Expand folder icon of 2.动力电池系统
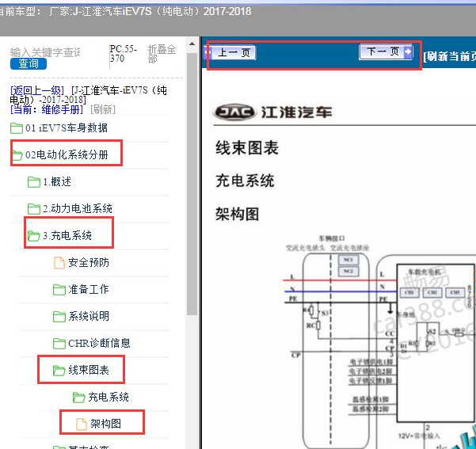The height and width of the screenshot is (449, 476). point(34,209)
